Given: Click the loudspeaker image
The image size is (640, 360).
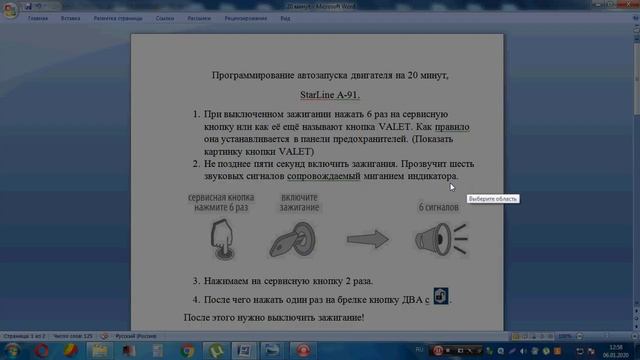Looking at the screenshot, I should [441, 240].
